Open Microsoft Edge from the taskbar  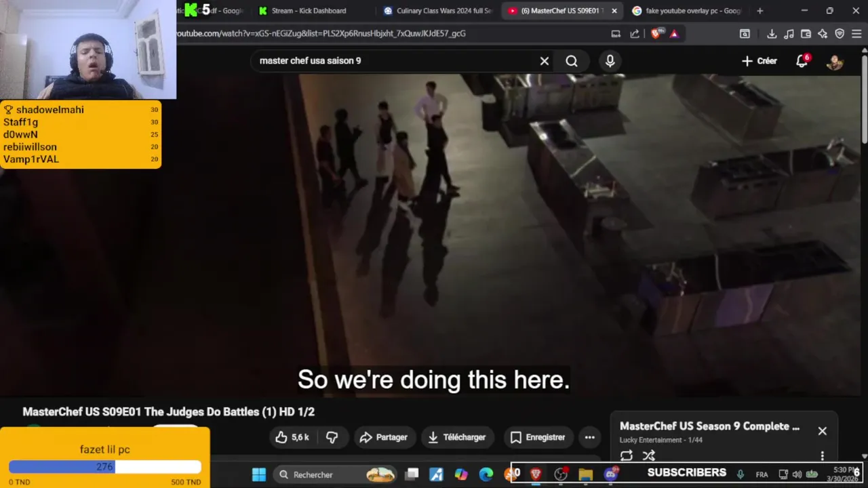point(486,474)
